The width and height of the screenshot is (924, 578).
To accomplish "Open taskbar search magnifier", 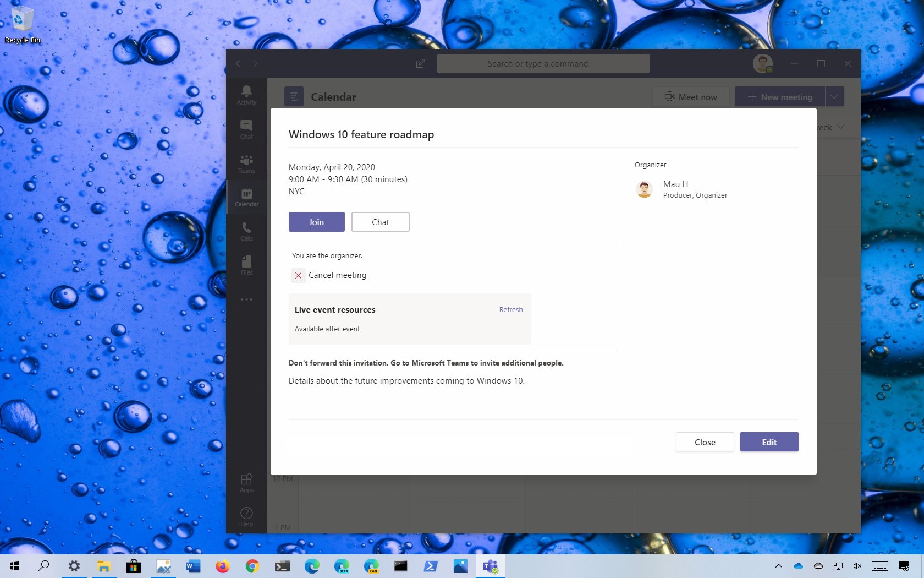I will 43,566.
